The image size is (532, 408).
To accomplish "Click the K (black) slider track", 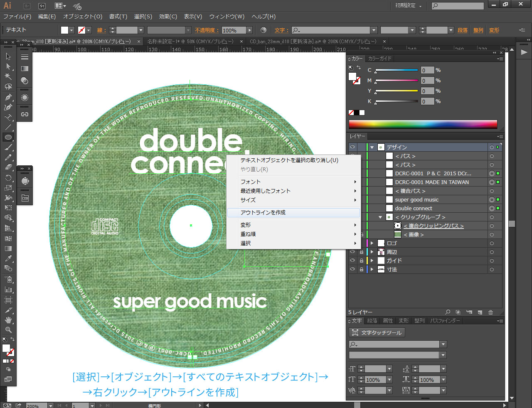I will click(x=397, y=101).
